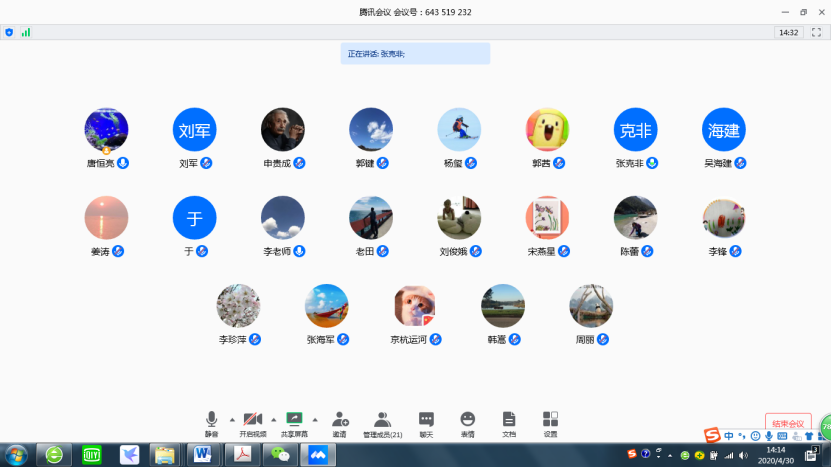Screen dimensions: 831x467
Task: Click the network signal strength icon
Action: 25,32
